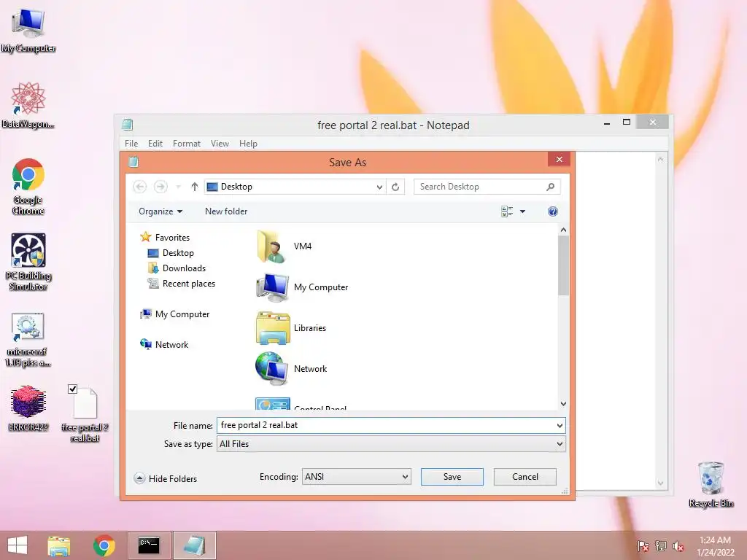The height and width of the screenshot is (560, 747).
Task: Switch to Command Prompt in taskbar
Action: pos(149,545)
